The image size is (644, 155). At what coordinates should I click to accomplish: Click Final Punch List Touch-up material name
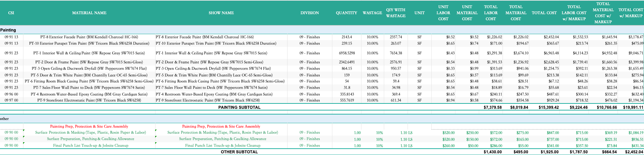tap(90, 146)
